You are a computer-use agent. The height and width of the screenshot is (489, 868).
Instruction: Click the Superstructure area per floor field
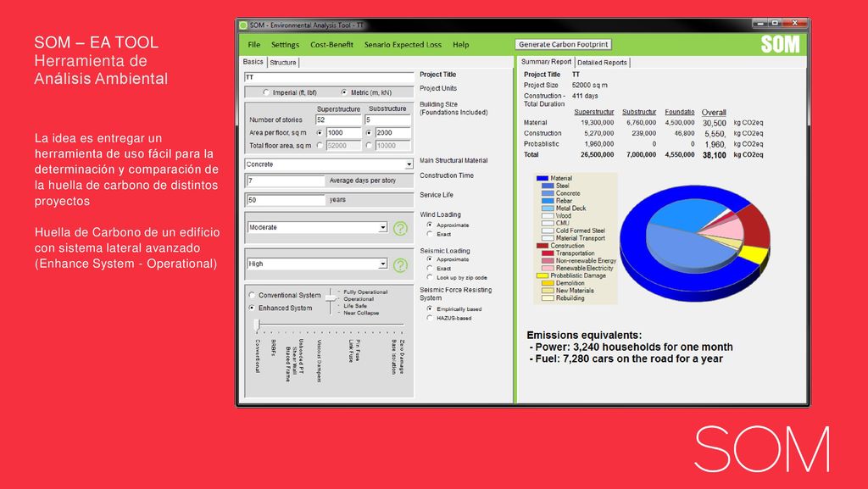pos(343,133)
